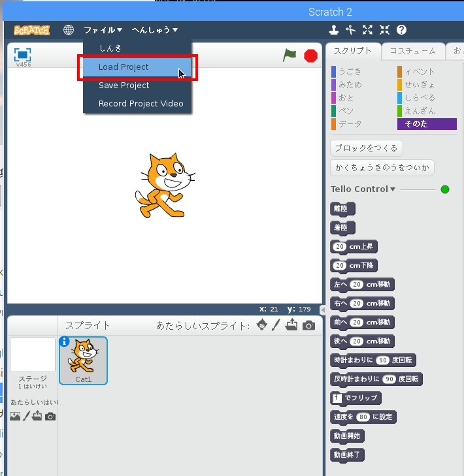Click the 離陸 takeoff block
464x476 pixels.
342,208
